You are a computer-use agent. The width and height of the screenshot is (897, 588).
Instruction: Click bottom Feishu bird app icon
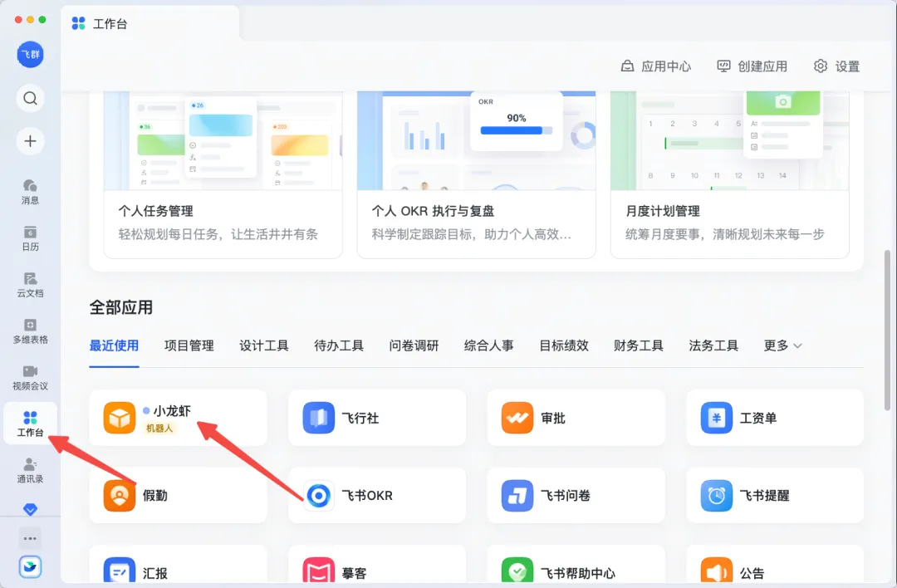[x=31, y=567]
